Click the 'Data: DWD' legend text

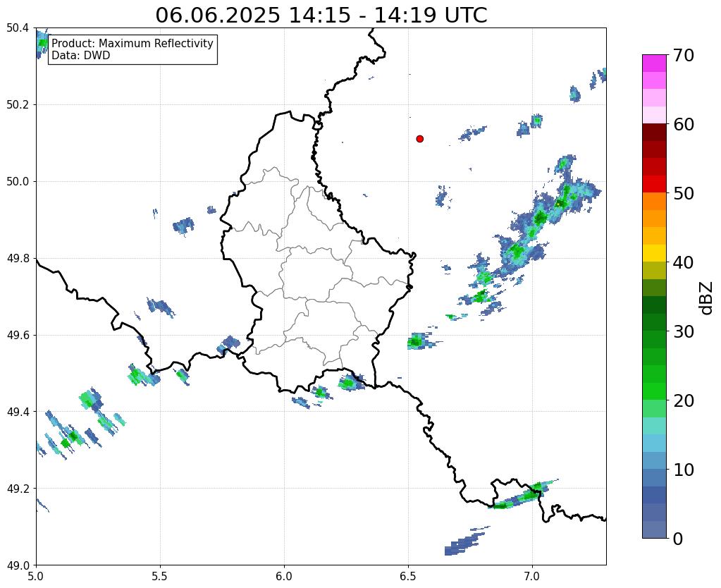coord(81,56)
